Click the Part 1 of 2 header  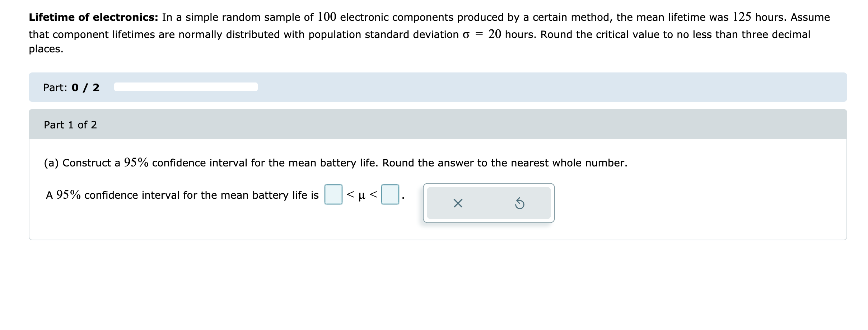pyautogui.click(x=70, y=125)
